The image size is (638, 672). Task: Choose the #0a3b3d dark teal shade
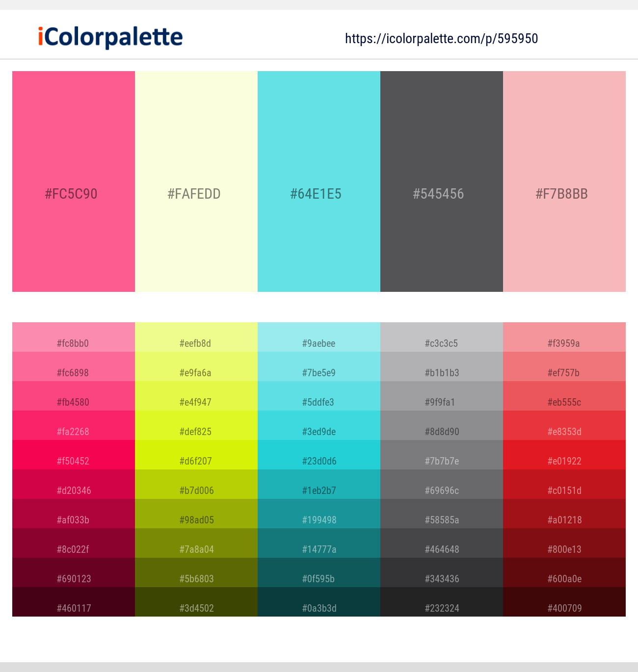tap(319, 602)
